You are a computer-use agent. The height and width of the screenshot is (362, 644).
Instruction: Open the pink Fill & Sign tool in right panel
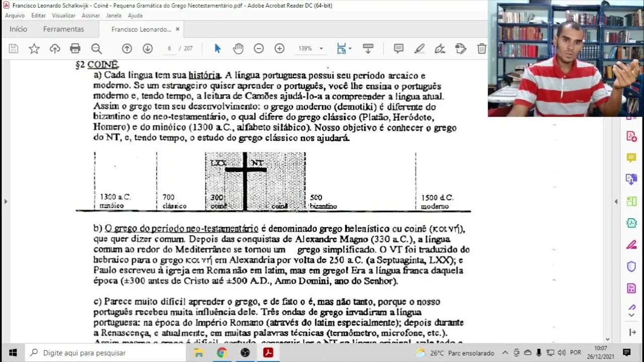(631, 245)
